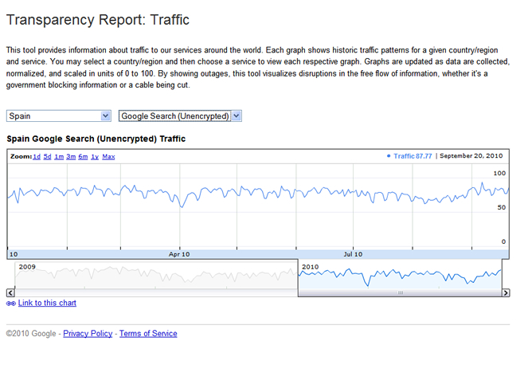
Task: Click the Apr 10 axis label
Action: coord(179,254)
